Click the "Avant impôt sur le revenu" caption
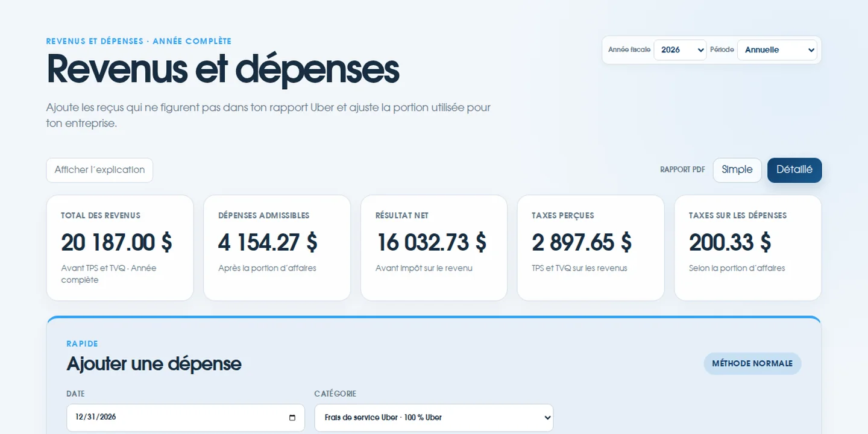This screenshot has width=868, height=434. (424, 268)
